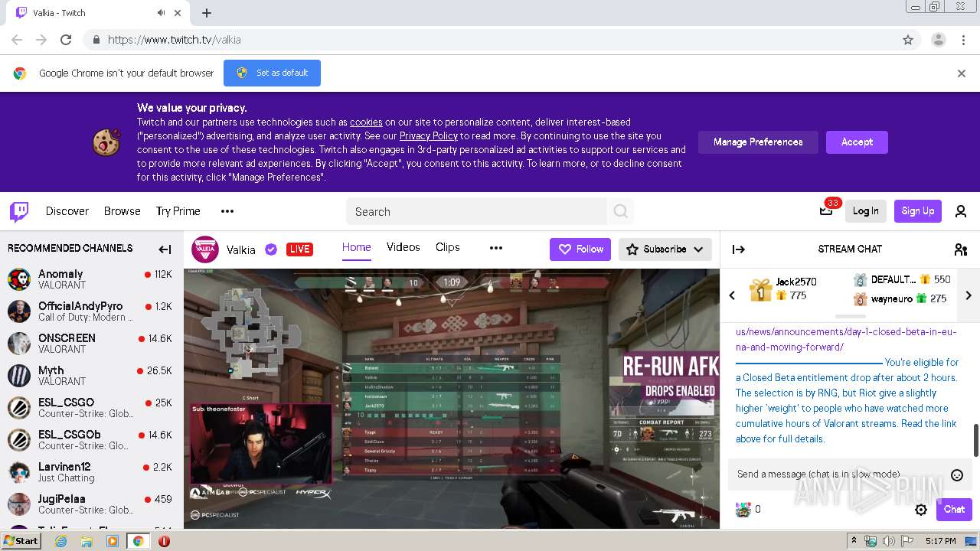
Task: Open the Browse page
Action: tap(122, 211)
